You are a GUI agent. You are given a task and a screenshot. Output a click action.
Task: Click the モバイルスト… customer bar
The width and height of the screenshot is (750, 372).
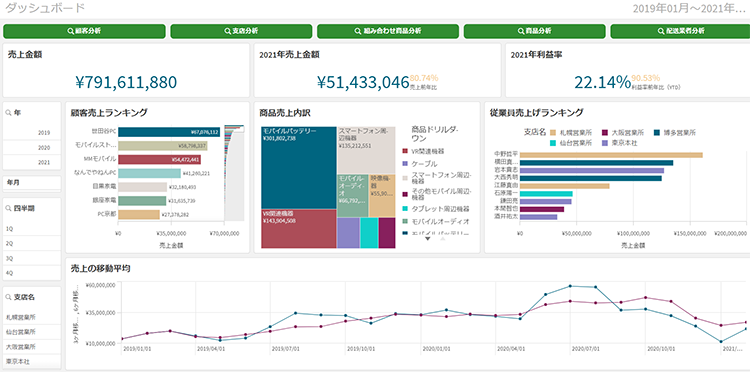(163, 146)
